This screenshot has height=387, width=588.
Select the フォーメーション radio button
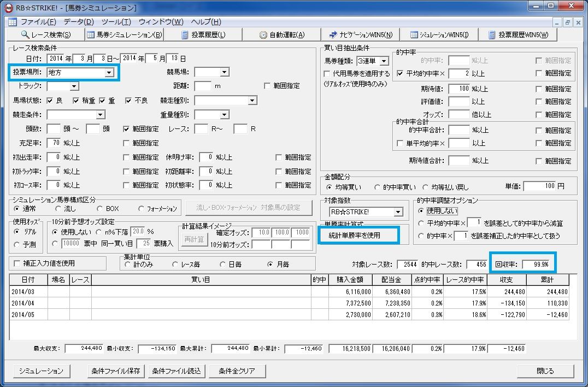point(140,208)
